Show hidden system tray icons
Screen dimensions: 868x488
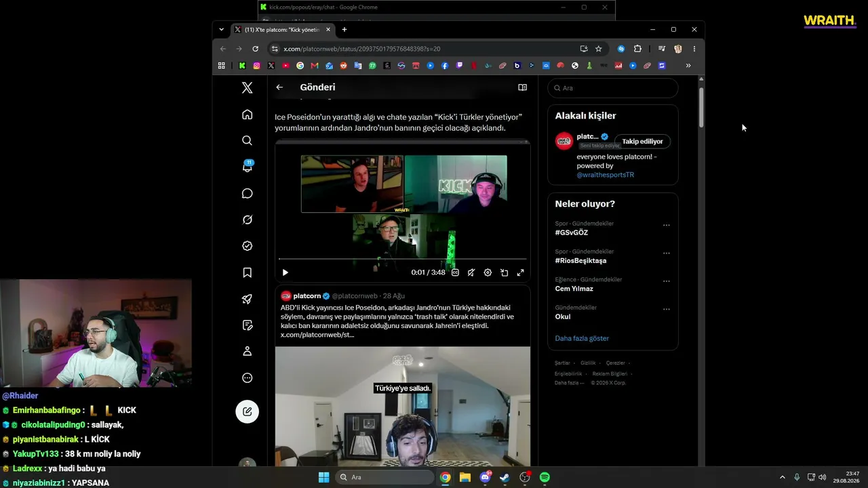coord(782,477)
